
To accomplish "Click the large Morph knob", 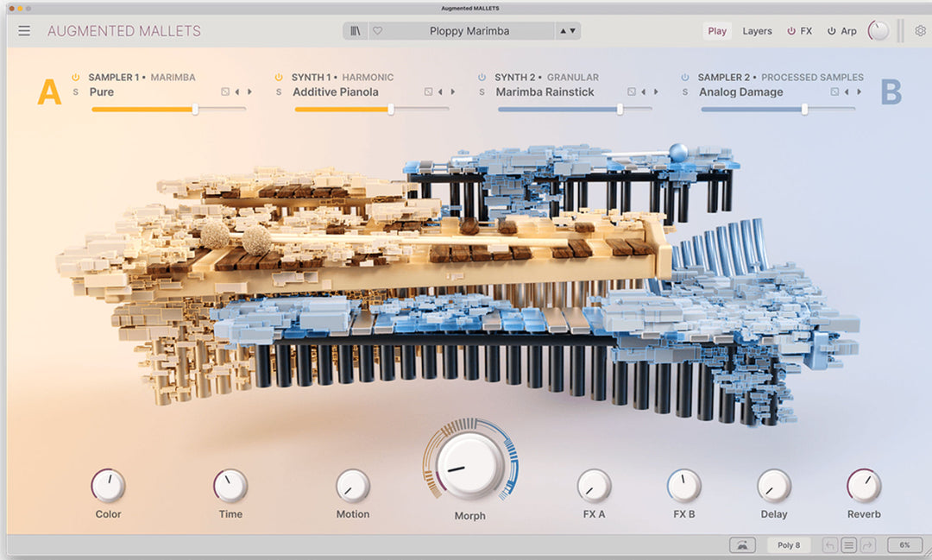I will [470, 465].
